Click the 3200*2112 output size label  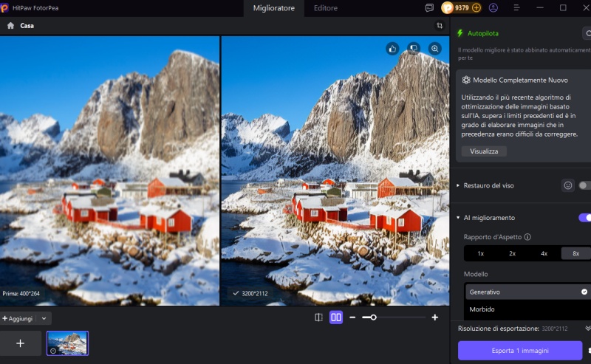(x=255, y=294)
